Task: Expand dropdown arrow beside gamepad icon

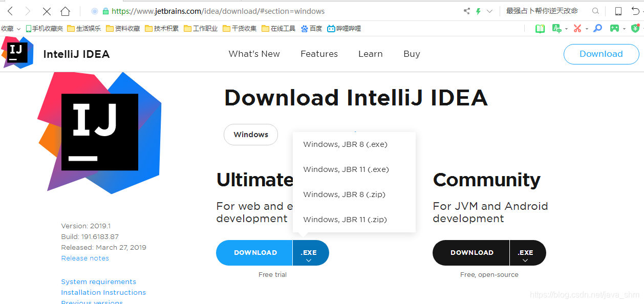Action: (x=624, y=29)
